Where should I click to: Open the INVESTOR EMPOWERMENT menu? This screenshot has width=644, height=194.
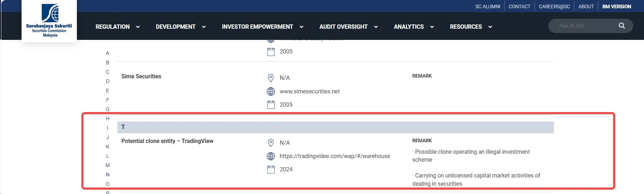(x=258, y=27)
